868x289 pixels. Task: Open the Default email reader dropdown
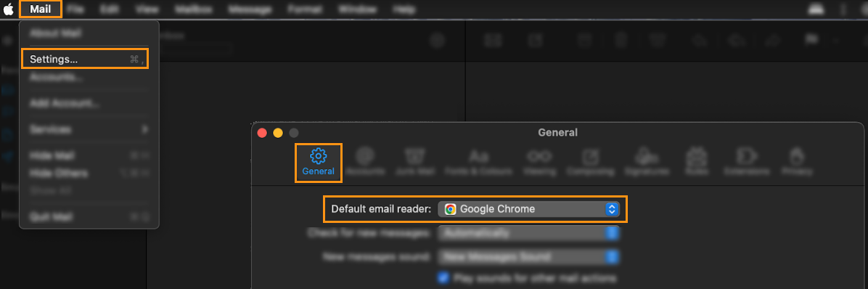coord(528,209)
